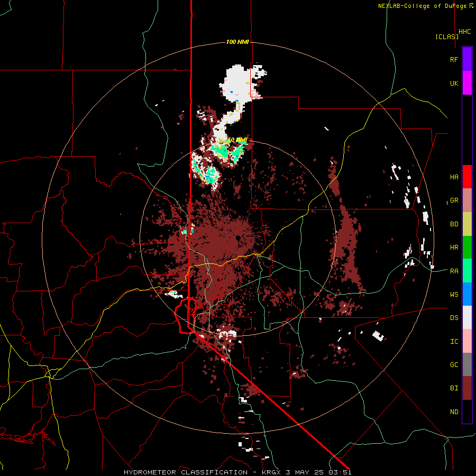Select the GC gray legend swatch

[467, 364]
